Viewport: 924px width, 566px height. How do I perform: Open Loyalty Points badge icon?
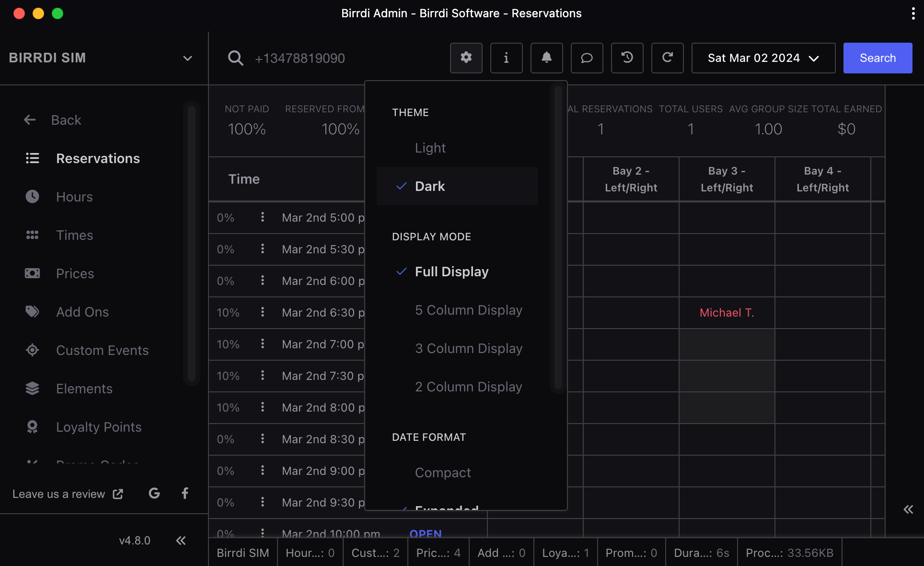click(32, 427)
